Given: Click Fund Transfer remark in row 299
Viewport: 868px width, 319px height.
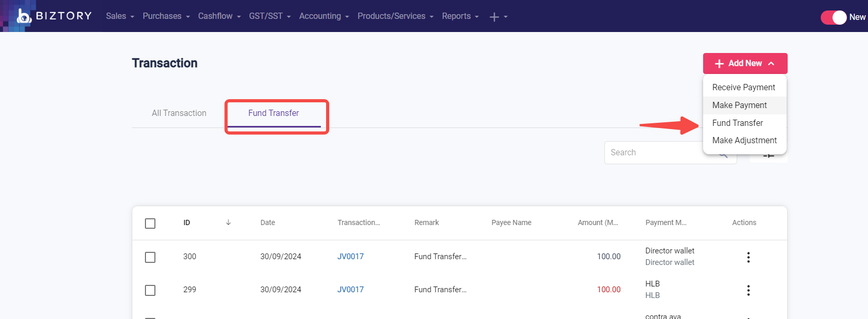Looking at the screenshot, I should pyautogui.click(x=440, y=290).
